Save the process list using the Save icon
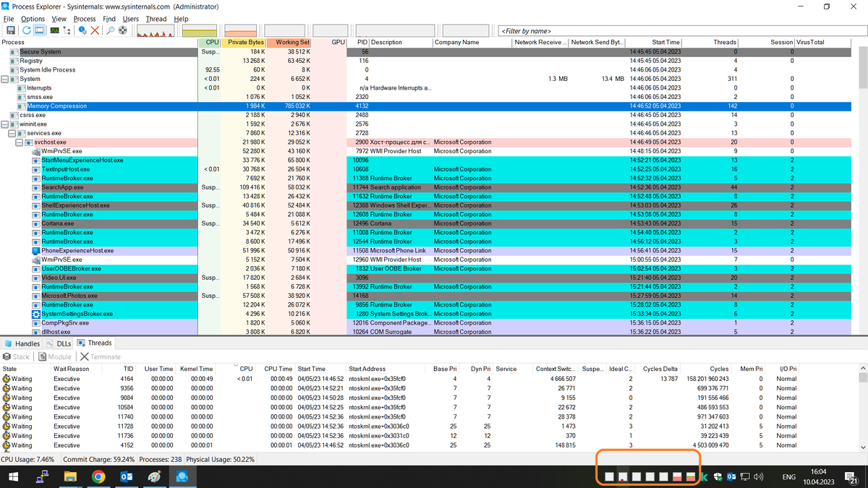This screenshot has width=868, height=488. (x=11, y=30)
